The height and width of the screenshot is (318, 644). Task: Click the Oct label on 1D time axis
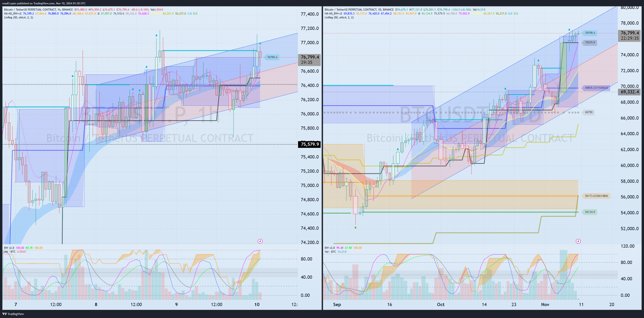[x=441, y=304]
